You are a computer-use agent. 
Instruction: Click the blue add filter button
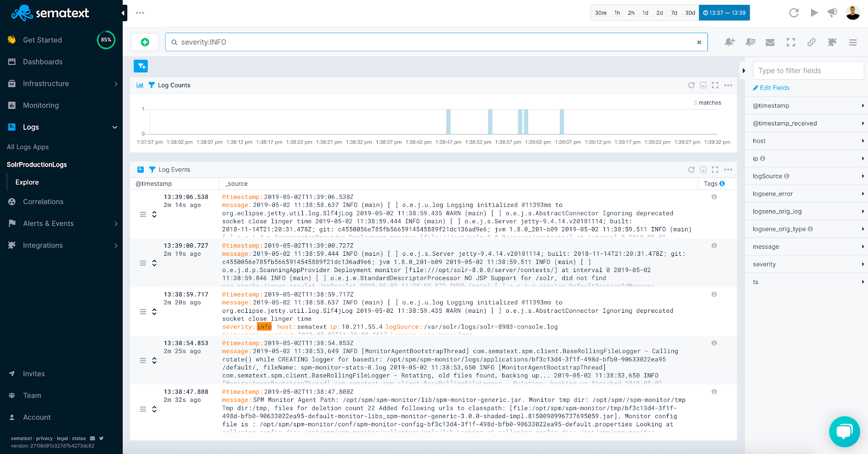tap(141, 66)
